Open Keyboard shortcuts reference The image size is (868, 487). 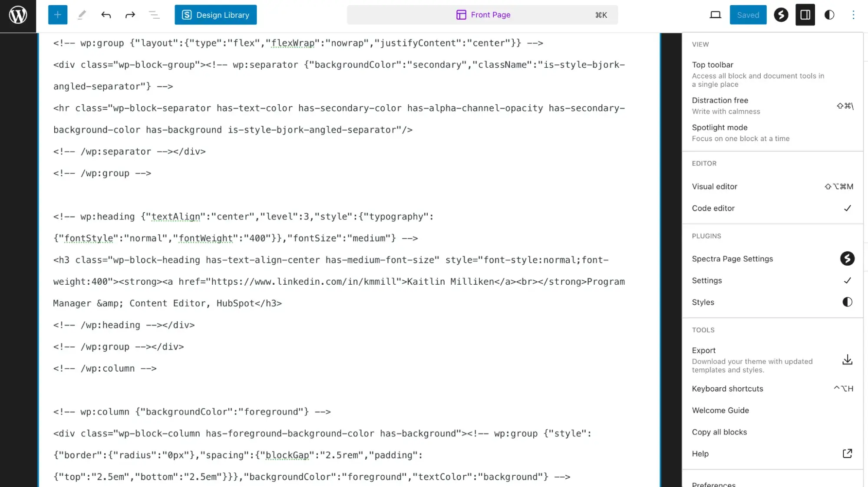pyautogui.click(x=728, y=388)
